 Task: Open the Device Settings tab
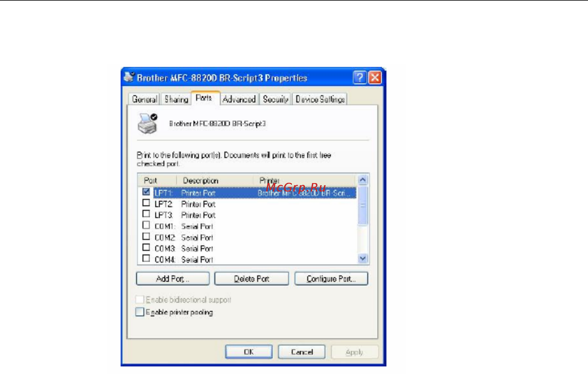click(x=320, y=99)
